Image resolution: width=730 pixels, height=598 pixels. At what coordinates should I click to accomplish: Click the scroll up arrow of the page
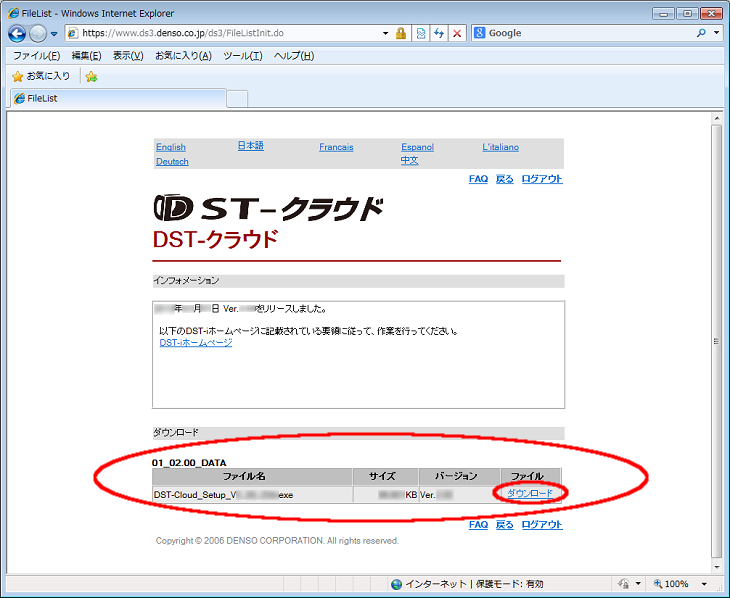(717, 119)
